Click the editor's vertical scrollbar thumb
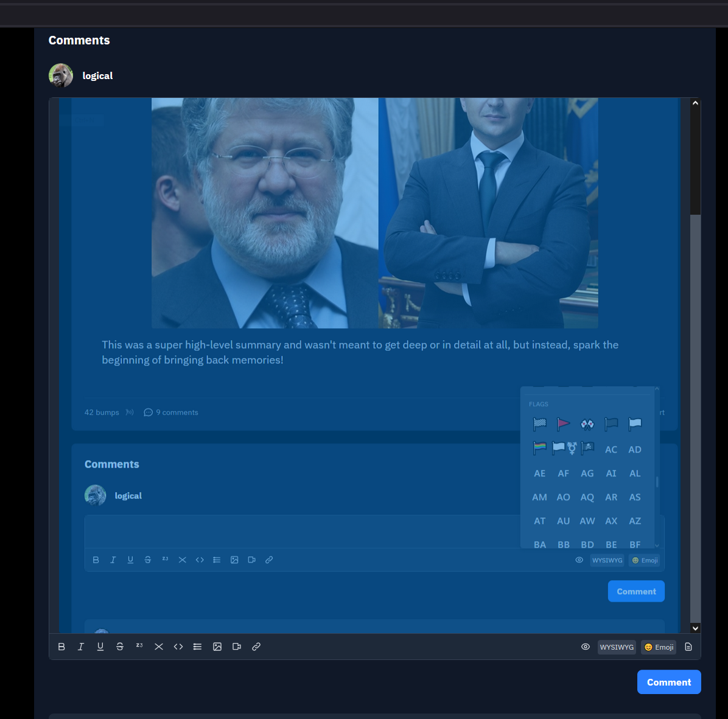The height and width of the screenshot is (719, 728). [x=695, y=419]
